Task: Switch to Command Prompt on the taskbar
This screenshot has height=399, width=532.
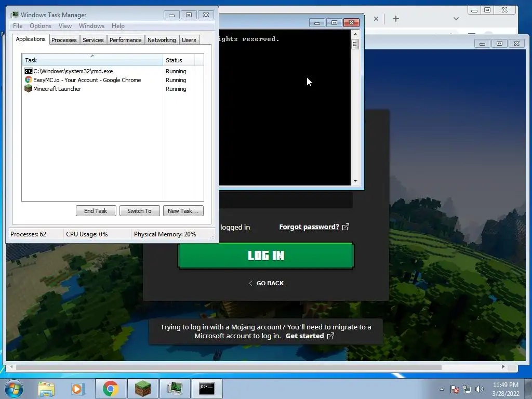Action: click(x=207, y=389)
